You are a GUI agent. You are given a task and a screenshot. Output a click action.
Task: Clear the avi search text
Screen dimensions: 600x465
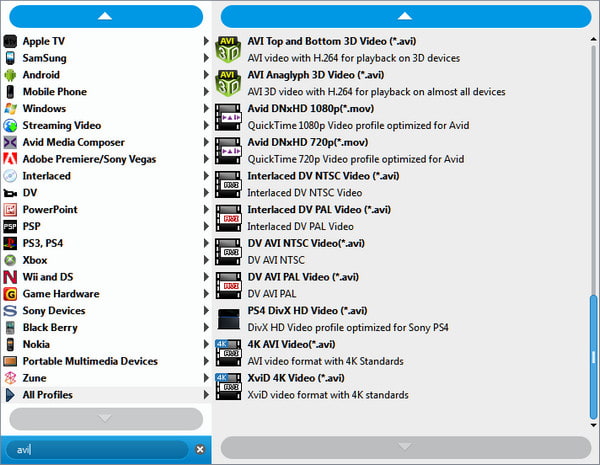tap(200, 449)
